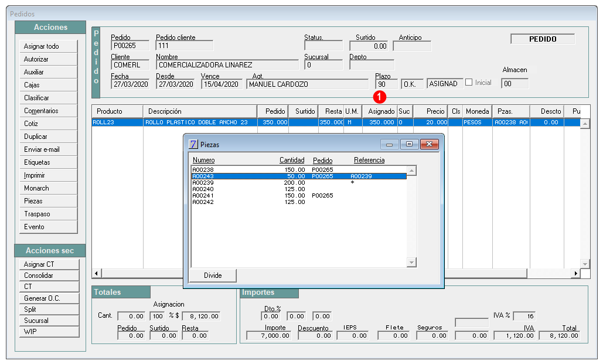The width and height of the screenshot is (603, 364).
Task: Click the Pedido number field P00265
Action: [x=130, y=46]
